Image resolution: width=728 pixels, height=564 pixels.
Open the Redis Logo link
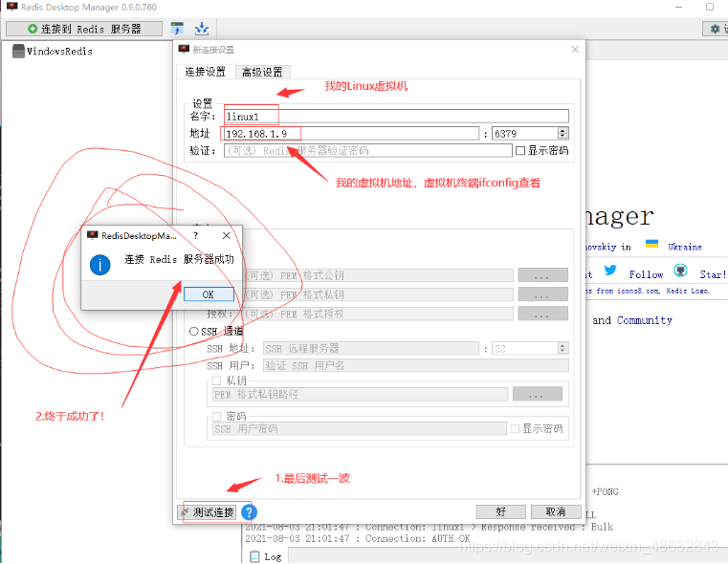tap(688, 291)
